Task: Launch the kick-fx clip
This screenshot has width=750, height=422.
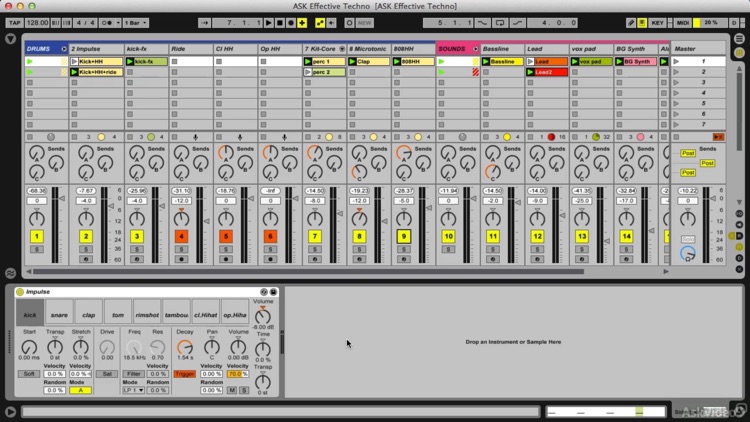Action: pos(130,62)
